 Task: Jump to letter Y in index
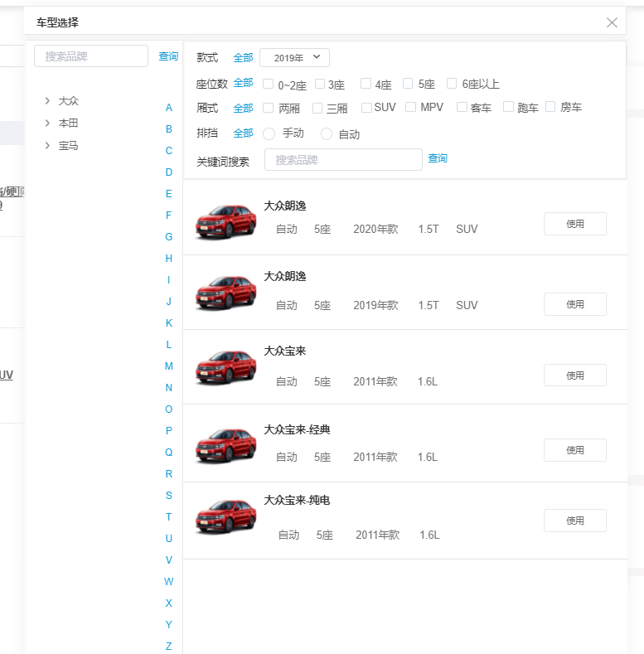[168, 625]
